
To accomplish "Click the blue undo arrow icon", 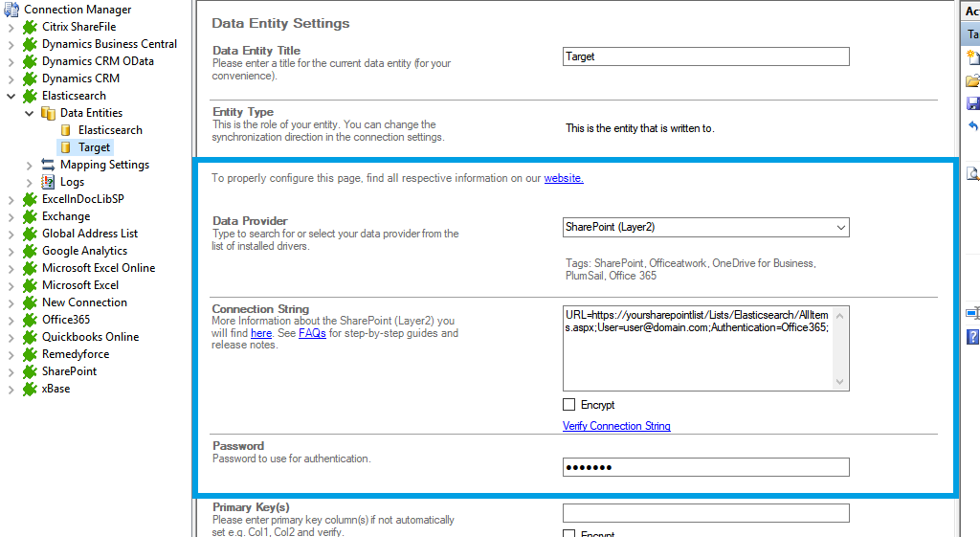I will [x=972, y=126].
